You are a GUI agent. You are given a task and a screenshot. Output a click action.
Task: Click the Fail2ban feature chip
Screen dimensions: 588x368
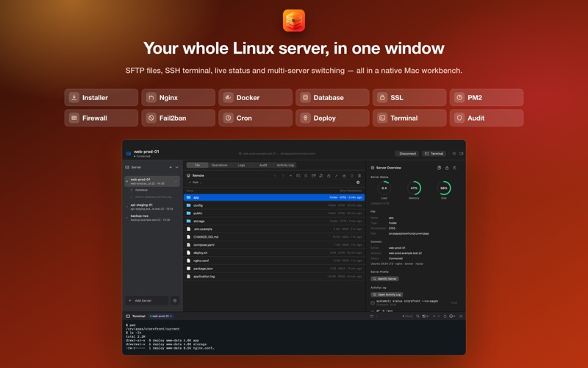point(179,118)
